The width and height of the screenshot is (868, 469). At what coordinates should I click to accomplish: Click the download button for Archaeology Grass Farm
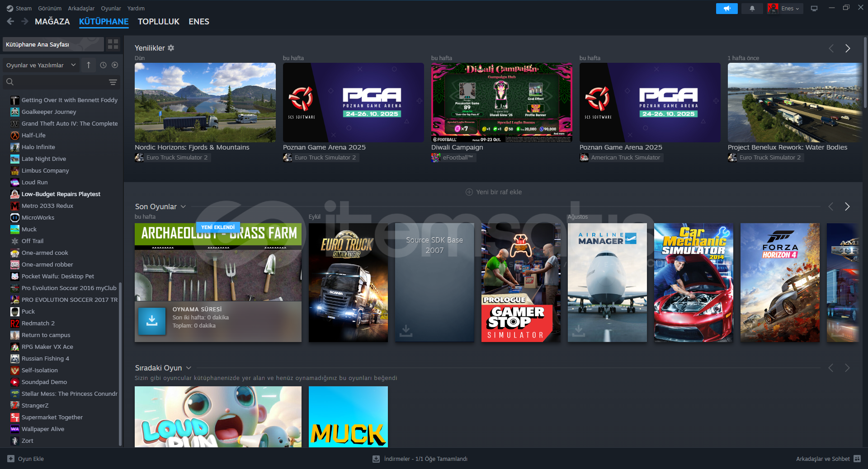[152, 321]
